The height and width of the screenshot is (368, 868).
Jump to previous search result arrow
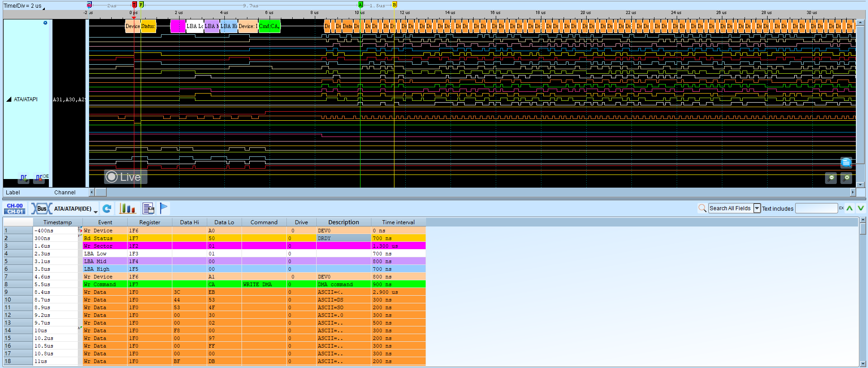(x=849, y=208)
